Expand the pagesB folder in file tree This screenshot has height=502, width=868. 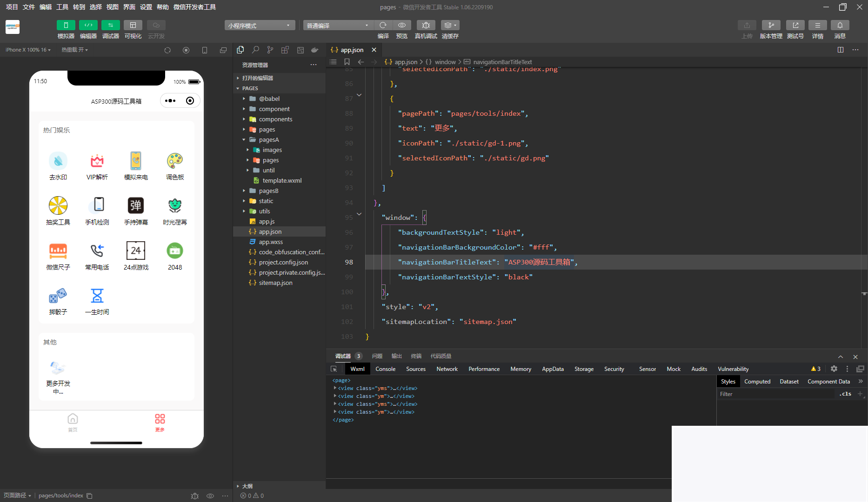click(268, 191)
